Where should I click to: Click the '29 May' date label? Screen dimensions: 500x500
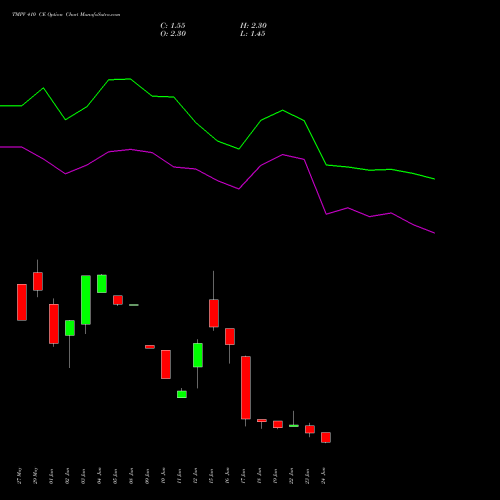point(35,476)
